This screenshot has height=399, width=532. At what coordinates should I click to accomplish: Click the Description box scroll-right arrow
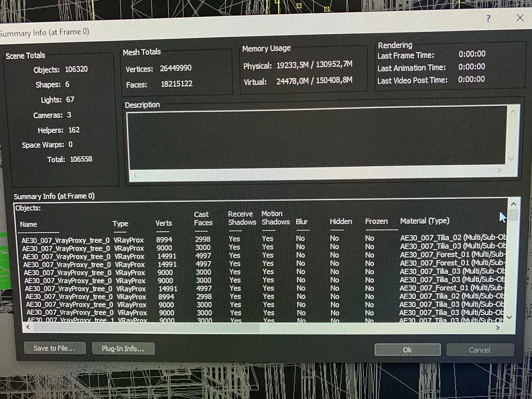pos(499,171)
